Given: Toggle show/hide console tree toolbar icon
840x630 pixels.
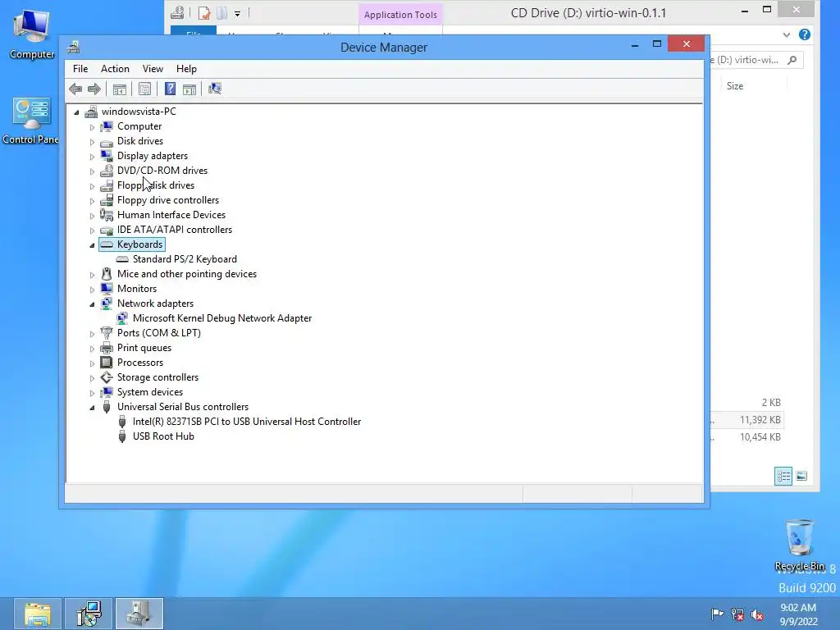Looking at the screenshot, I should 120,89.
